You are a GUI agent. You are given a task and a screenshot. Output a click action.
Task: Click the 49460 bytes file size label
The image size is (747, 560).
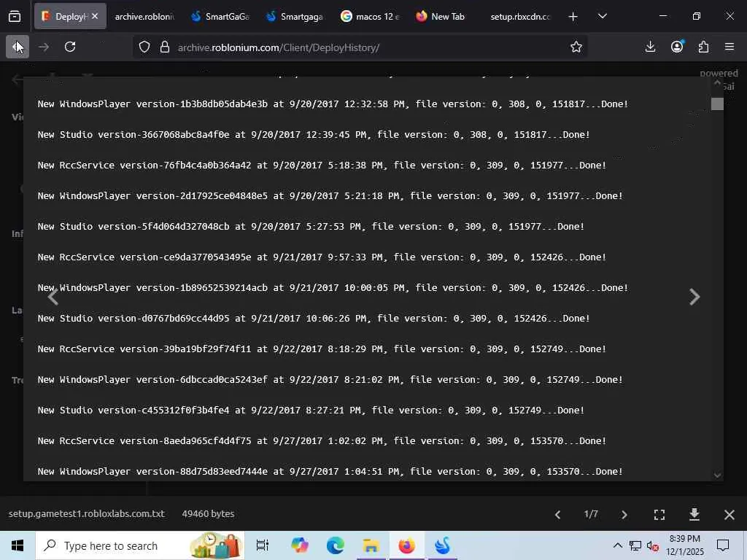tap(208, 514)
